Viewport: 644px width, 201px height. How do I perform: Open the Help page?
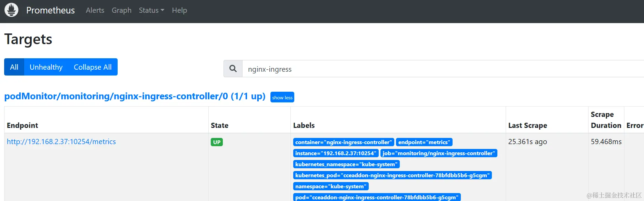[179, 10]
